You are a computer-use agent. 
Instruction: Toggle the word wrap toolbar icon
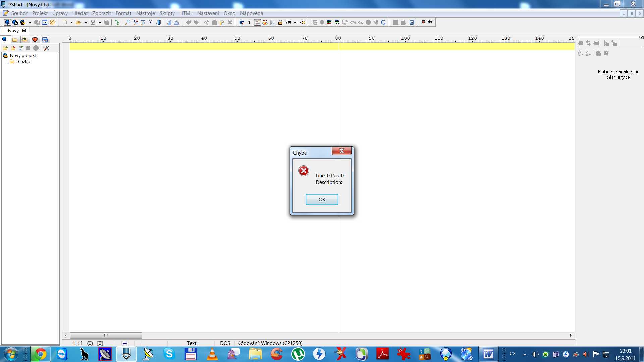coord(241,22)
